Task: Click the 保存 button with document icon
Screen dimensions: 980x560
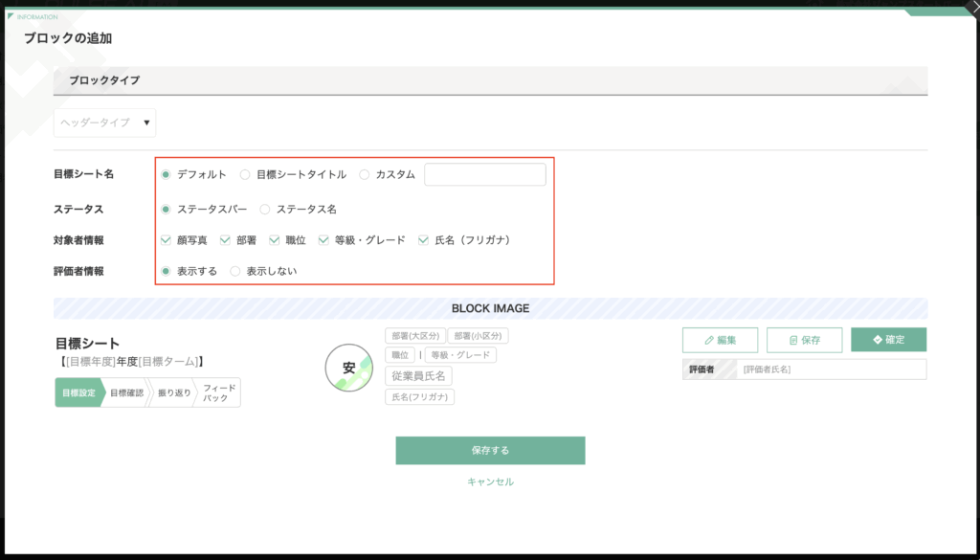Action: pyautogui.click(x=804, y=340)
